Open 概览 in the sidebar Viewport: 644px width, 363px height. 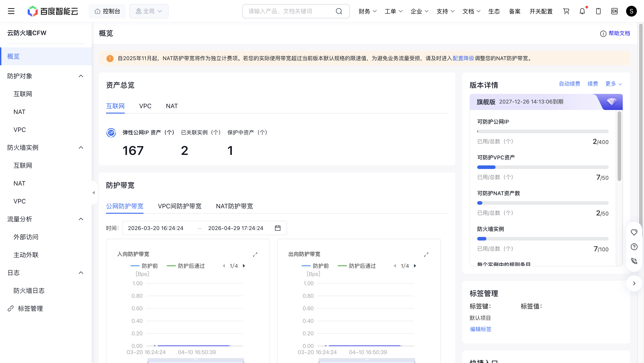coord(46,56)
